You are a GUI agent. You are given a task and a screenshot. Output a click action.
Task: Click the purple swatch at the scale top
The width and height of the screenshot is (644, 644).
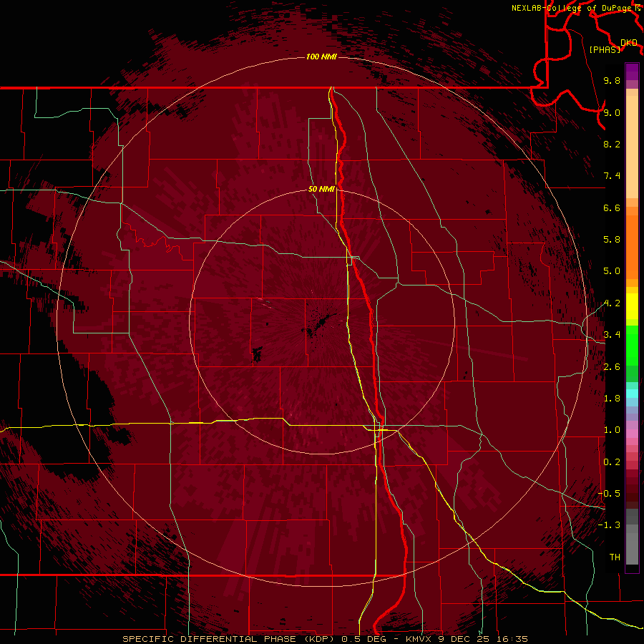[x=632, y=72]
